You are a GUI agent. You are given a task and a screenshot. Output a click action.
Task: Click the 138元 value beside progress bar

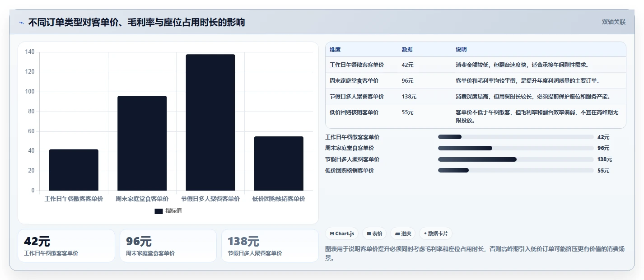[x=605, y=159]
